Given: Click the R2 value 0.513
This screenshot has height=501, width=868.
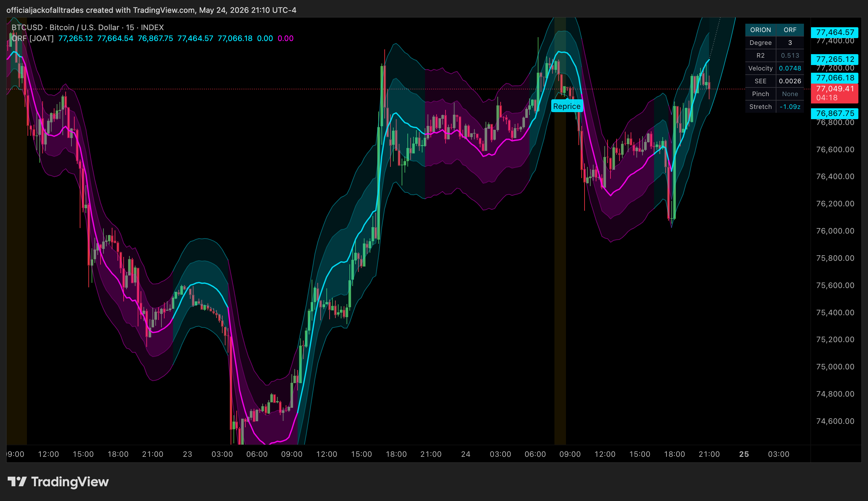Looking at the screenshot, I should (790, 55).
